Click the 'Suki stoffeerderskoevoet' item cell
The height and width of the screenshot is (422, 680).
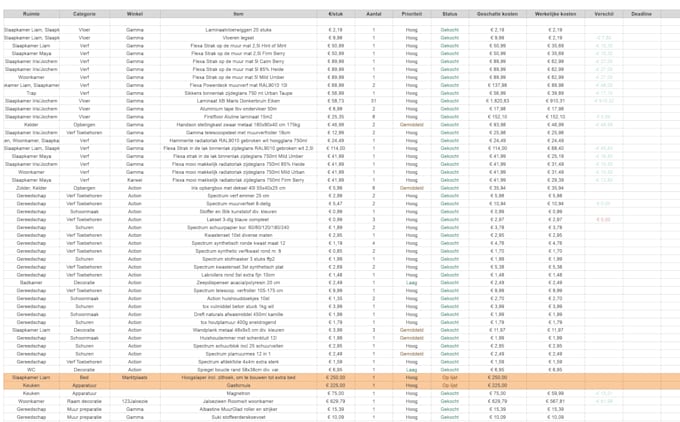pyautogui.click(x=238, y=417)
